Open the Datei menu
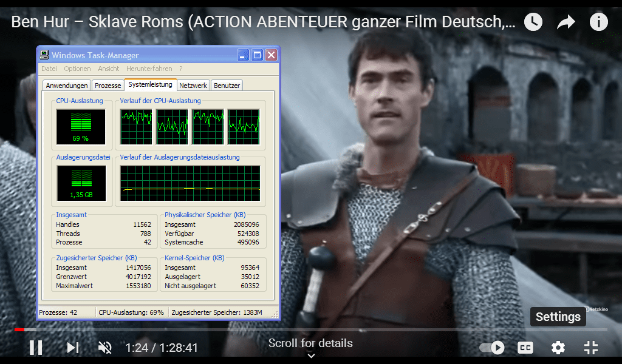 49,69
